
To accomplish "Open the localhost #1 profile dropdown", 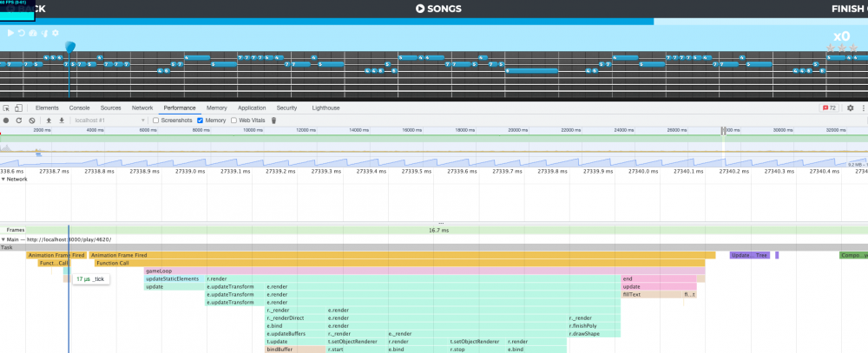I will point(109,120).
